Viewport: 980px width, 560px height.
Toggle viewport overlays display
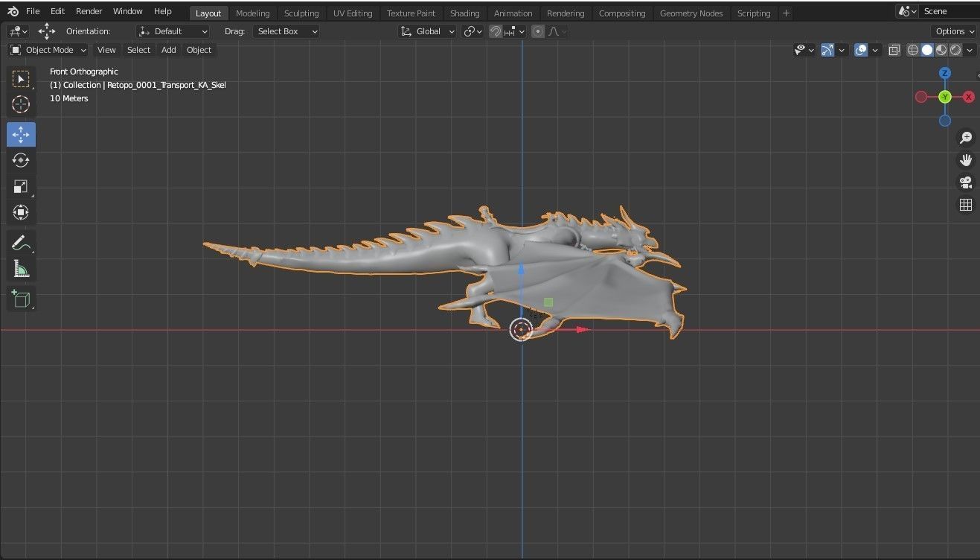(x=861, y=50)
